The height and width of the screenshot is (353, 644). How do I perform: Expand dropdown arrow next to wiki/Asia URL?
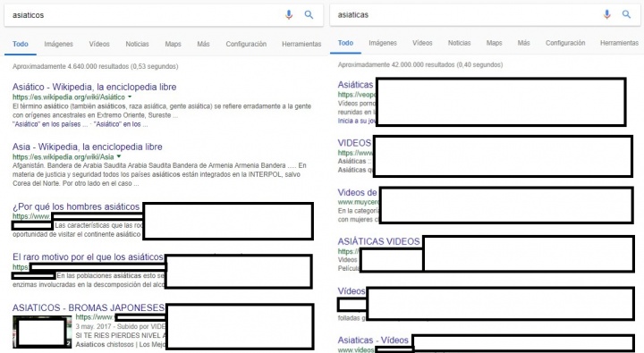119,156
